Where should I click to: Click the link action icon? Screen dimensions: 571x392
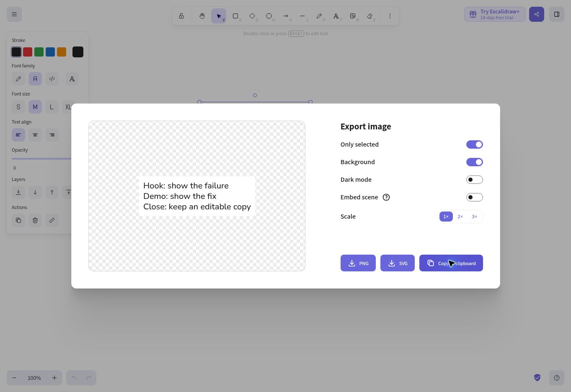point(52,220)
